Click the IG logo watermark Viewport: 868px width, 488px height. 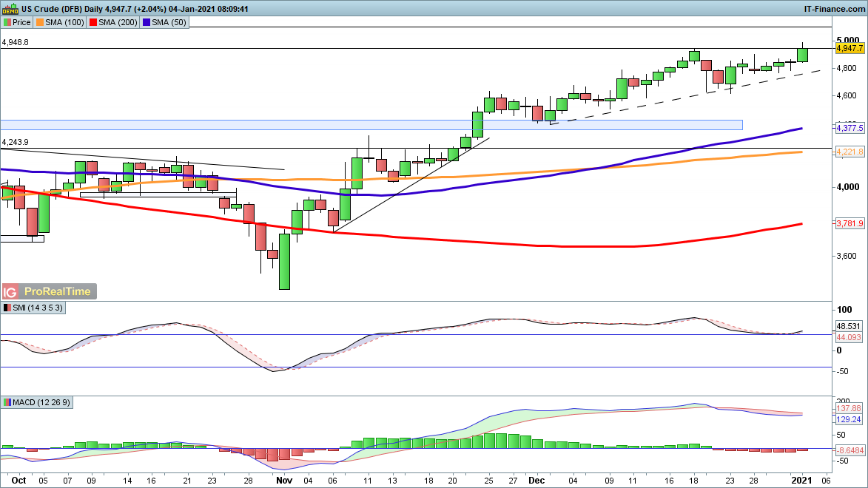pos(10,291)
